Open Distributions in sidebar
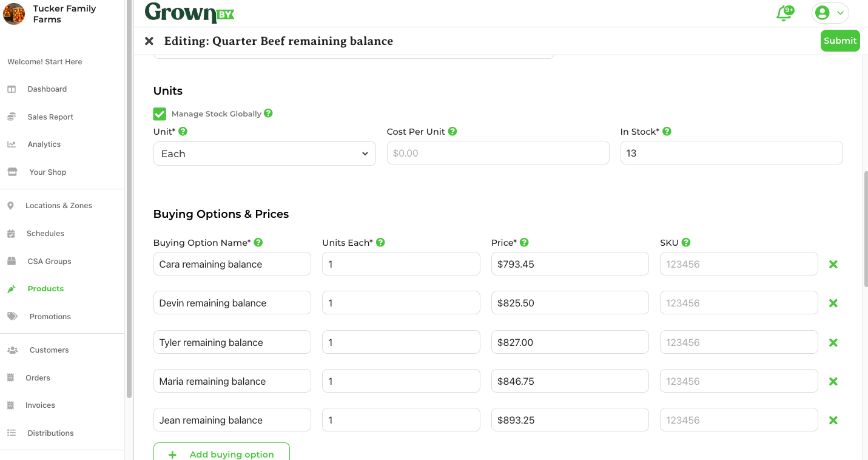Image resolution: width=868 pixels, height=460 pixels. click(50, 433)
